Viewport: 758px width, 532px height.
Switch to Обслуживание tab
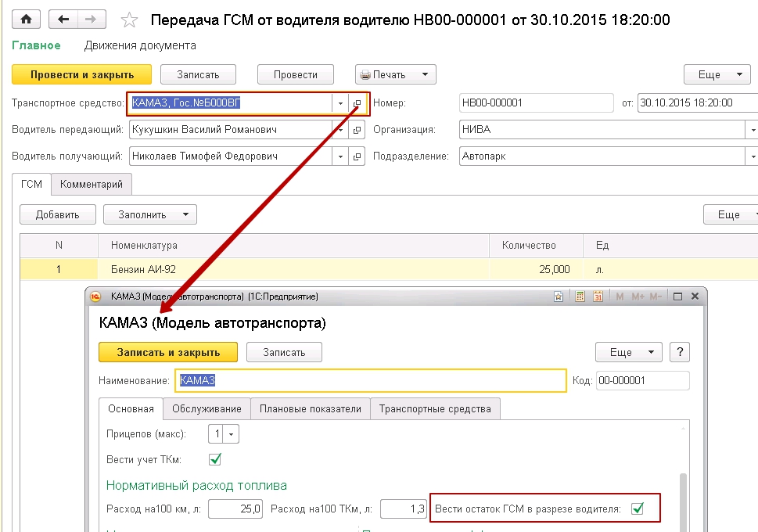click(x=207, y=408)
